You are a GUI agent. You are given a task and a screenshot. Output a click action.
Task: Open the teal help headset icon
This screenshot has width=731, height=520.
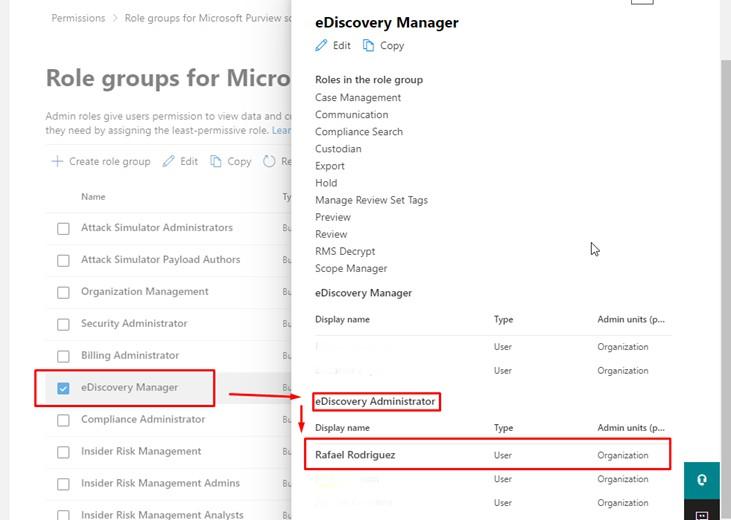coord(702,480)
